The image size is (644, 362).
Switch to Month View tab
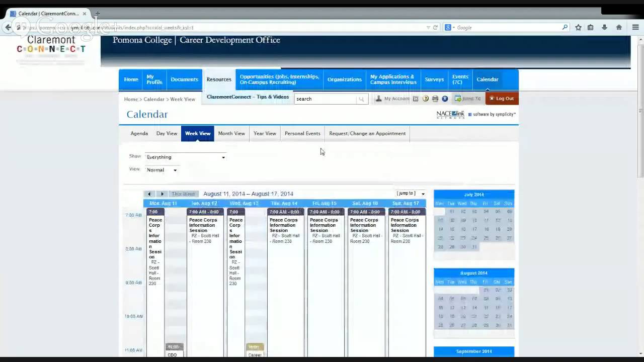coord(231,134)
